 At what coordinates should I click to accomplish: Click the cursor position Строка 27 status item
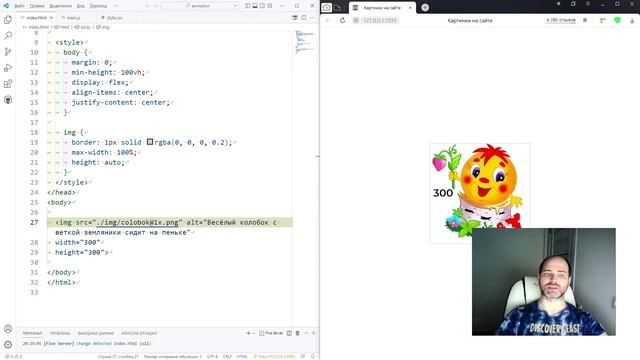click(x=118, y=356)
